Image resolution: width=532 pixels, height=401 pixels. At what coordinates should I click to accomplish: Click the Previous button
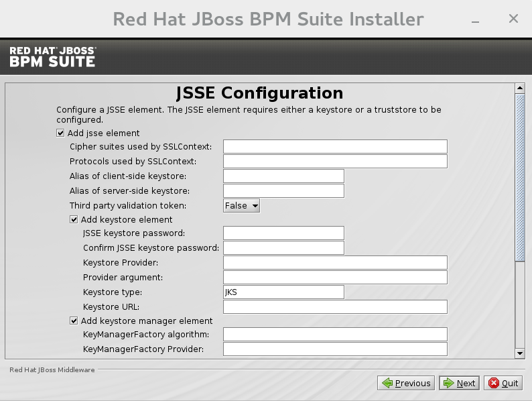405,383
